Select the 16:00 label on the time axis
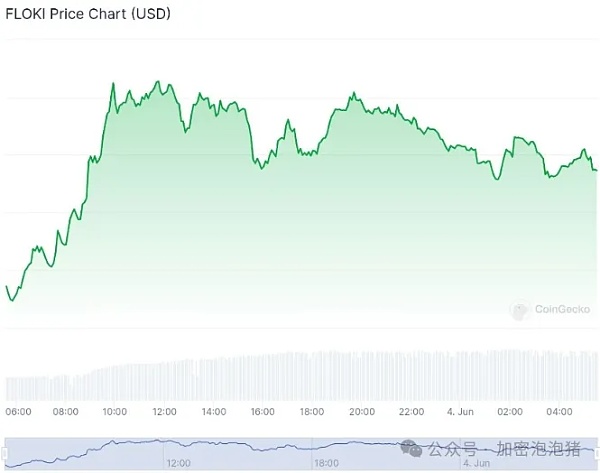 tap(262, 411)
